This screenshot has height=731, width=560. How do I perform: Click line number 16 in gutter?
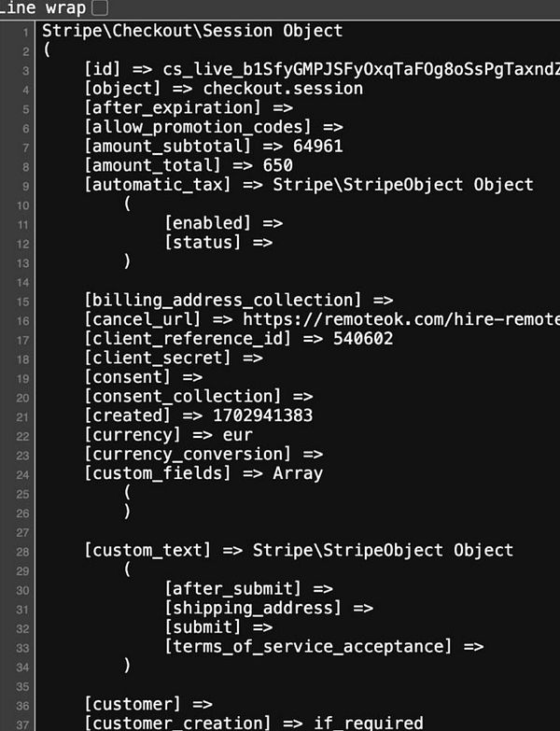point(23,321)
